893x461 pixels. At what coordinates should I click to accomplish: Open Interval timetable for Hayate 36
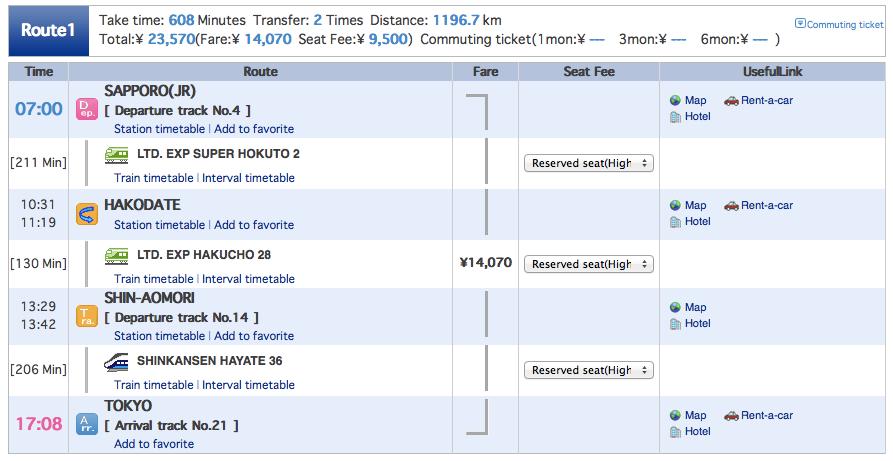[x=248, y=385]
